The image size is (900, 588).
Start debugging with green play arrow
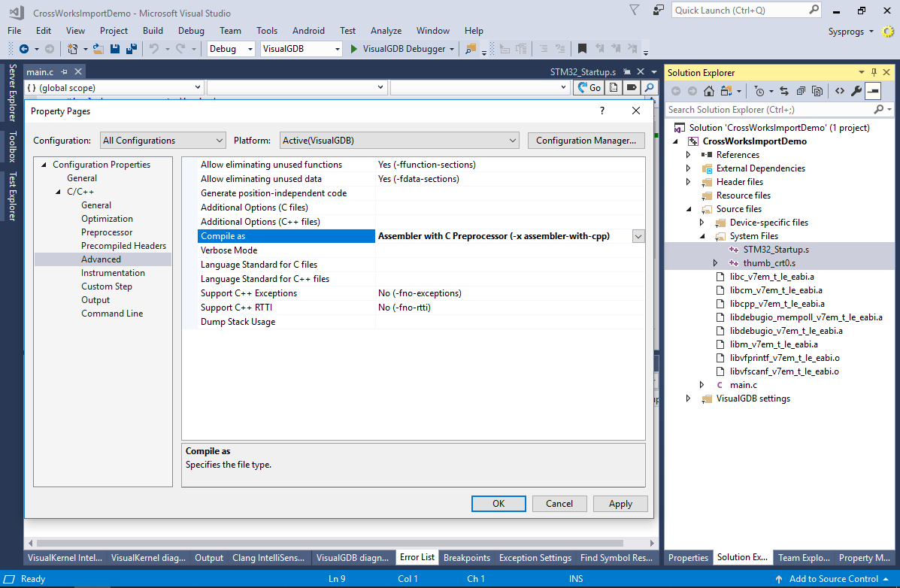tap(354, 49)
